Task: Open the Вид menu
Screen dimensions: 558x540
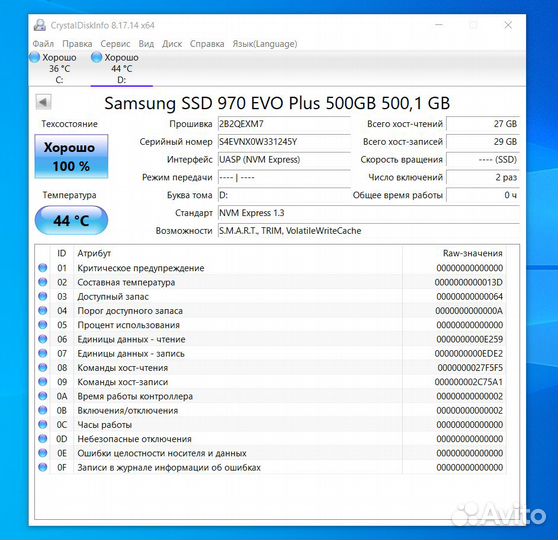Action: pos(146,44)
